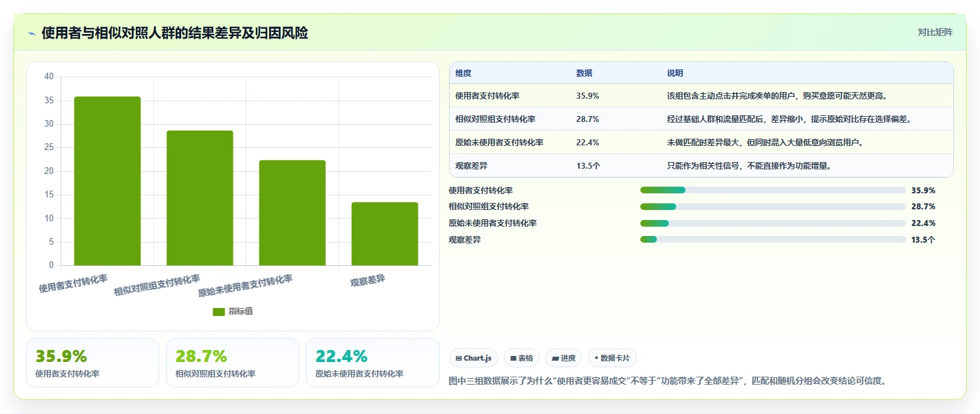Click the 数据 table column header
Image resolution: width=980 pixels, height=414 pixels.
(x=584, y=73)
